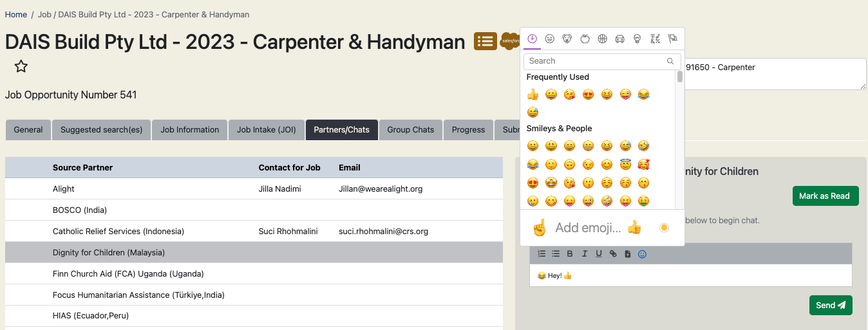Open the General tab
The height and width of the screenshot is (330, 868).
[28, 130]
